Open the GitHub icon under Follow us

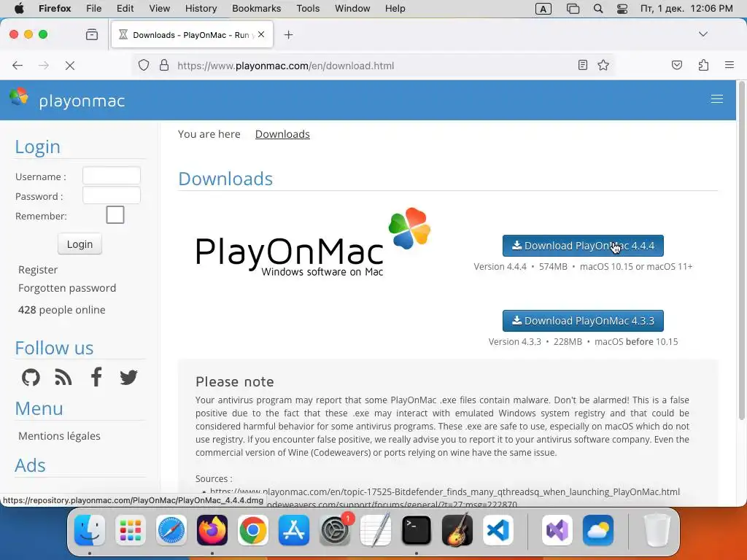click(31, 378)
